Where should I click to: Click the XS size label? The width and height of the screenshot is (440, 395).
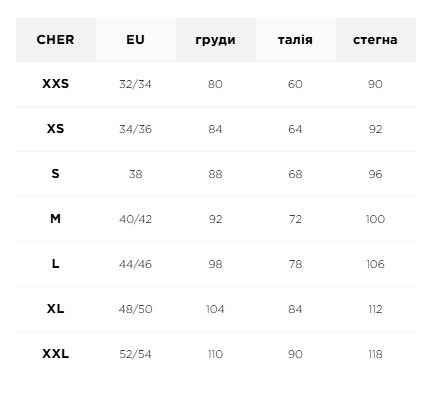point(55,128)
